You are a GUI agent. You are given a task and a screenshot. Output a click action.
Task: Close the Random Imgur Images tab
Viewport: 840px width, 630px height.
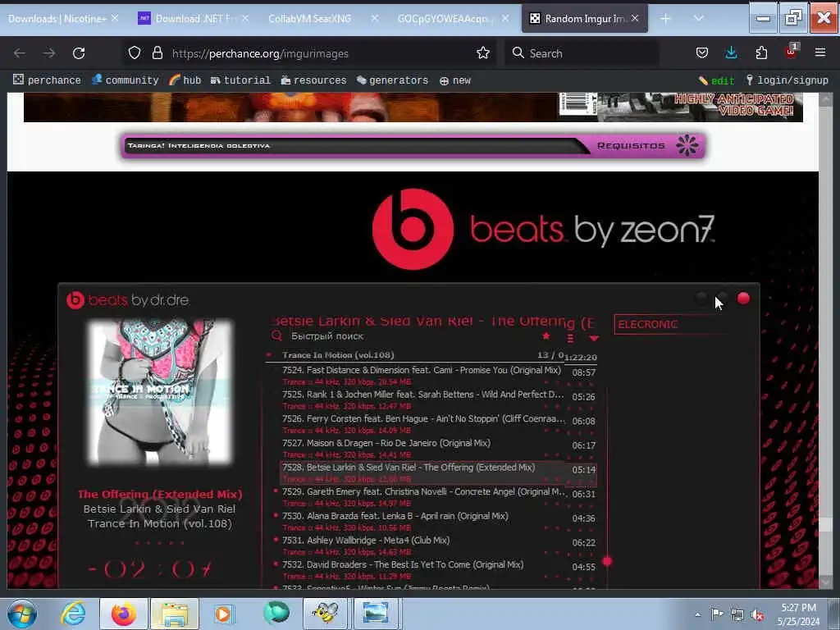click(x=635, y=18)
